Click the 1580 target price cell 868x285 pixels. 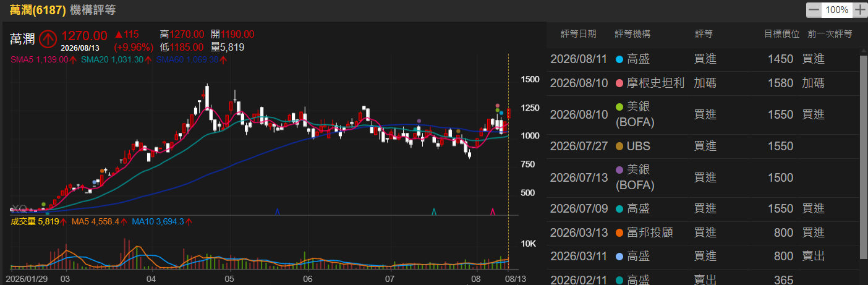pos(781,83)
